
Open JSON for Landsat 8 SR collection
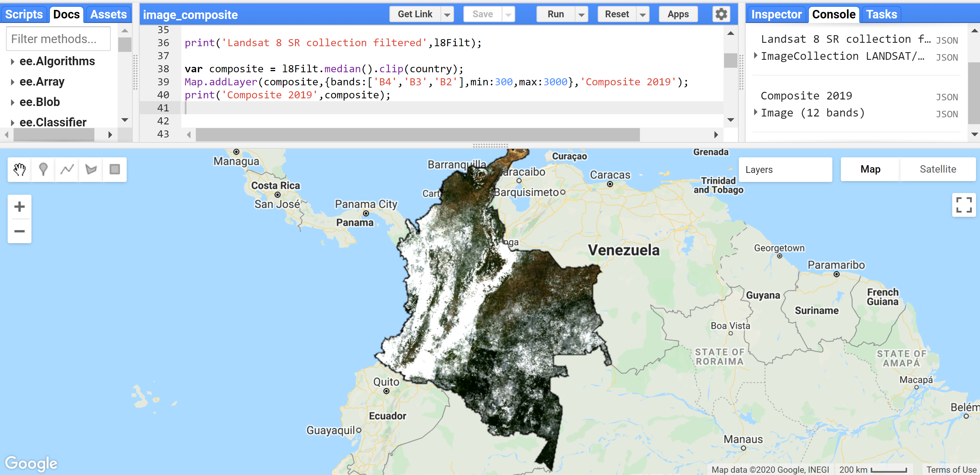coord(947,40)
